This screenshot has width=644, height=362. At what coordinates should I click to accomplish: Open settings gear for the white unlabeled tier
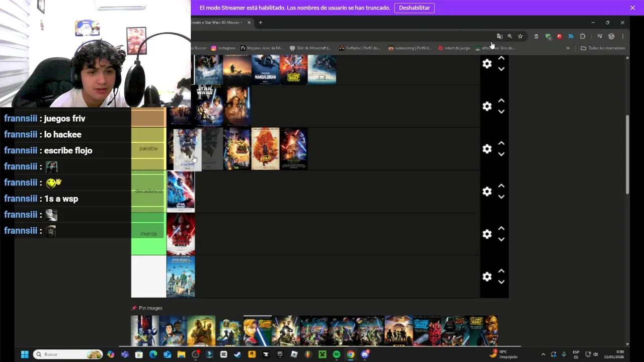coord(487,277)
